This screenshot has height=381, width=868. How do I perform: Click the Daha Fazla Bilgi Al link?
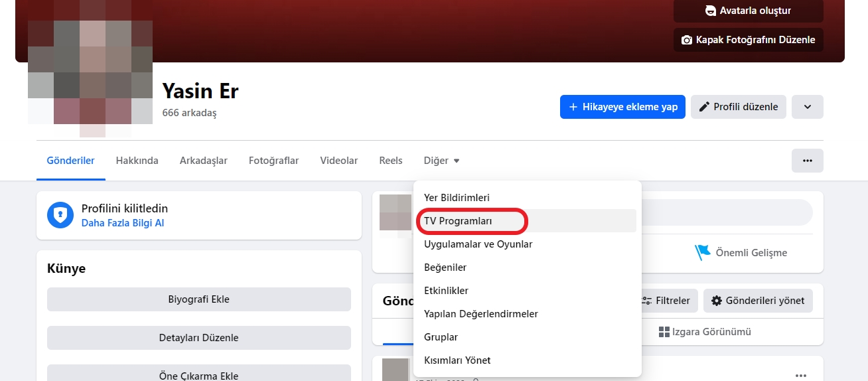pyautogui.click(x=123, y=223)
